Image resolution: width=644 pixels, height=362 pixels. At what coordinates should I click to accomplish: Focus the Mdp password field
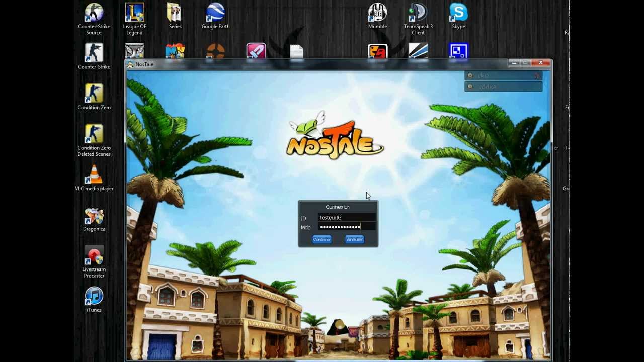coord(347,227)
